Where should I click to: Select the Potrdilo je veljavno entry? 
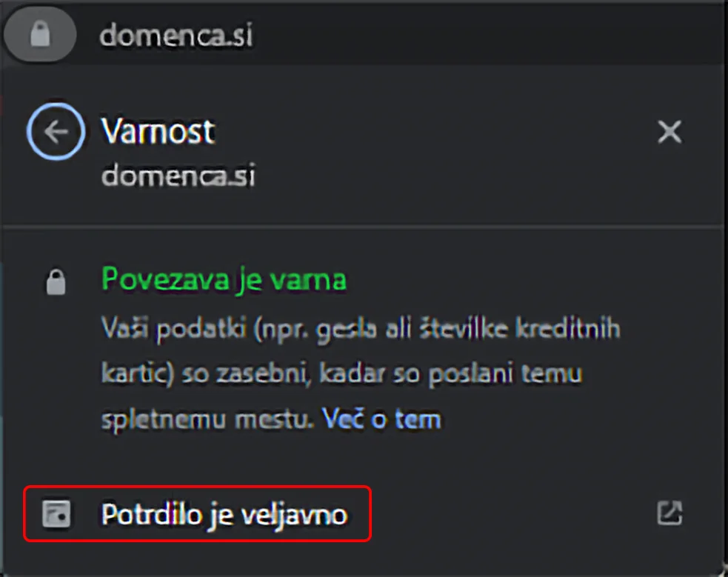(x=224, y=514)
